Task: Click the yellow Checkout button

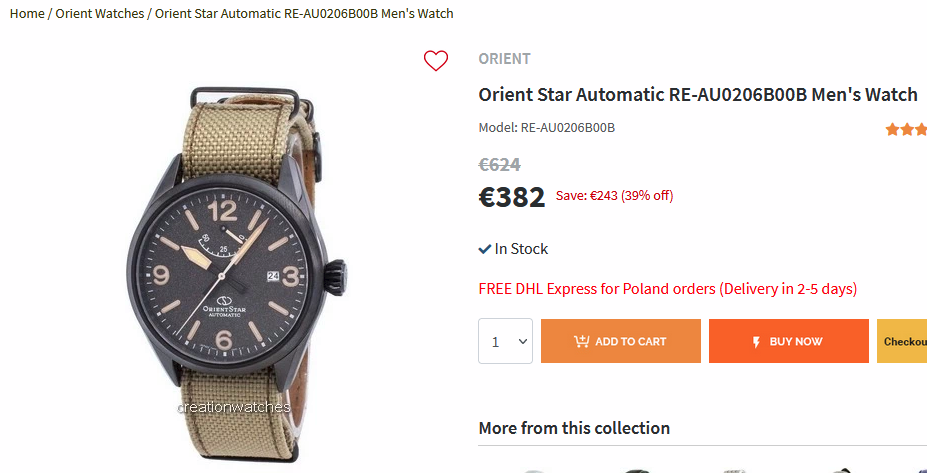Action: 903,341
